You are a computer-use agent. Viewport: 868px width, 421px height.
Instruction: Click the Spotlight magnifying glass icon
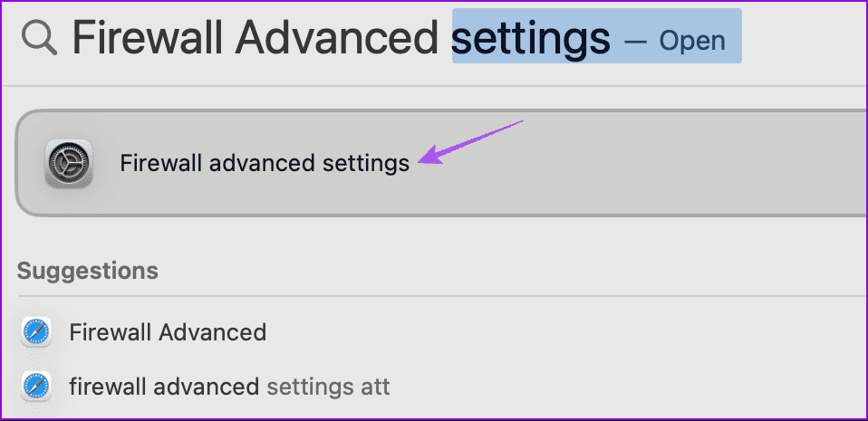click(40, 40)
